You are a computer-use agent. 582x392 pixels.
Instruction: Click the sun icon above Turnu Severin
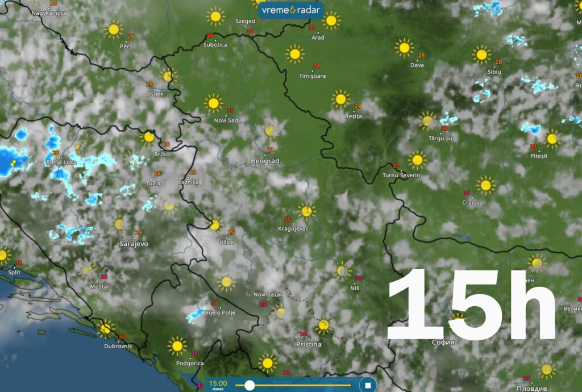pos(417,160)
